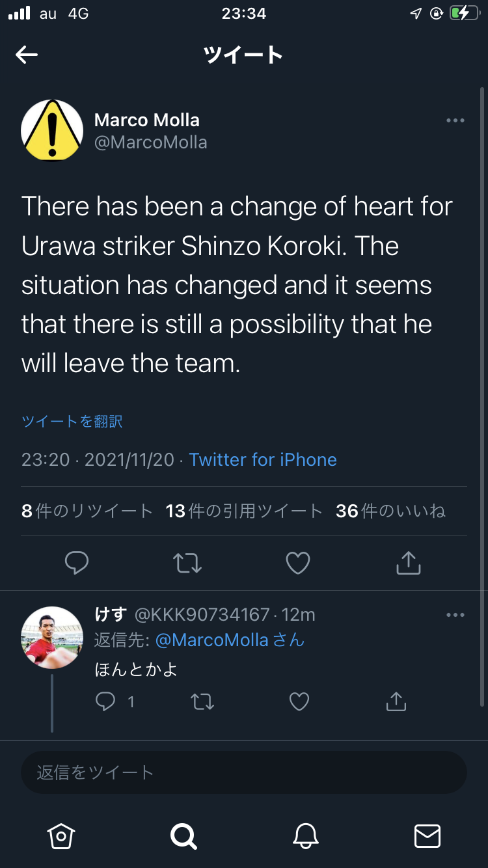Open the Twitter for iPhone source link

pos(263,460)
